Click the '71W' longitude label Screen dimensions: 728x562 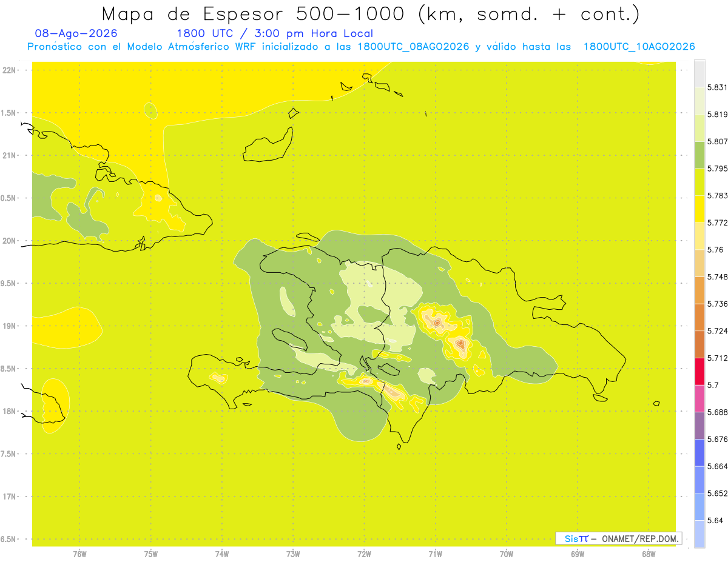coord(435,554)
